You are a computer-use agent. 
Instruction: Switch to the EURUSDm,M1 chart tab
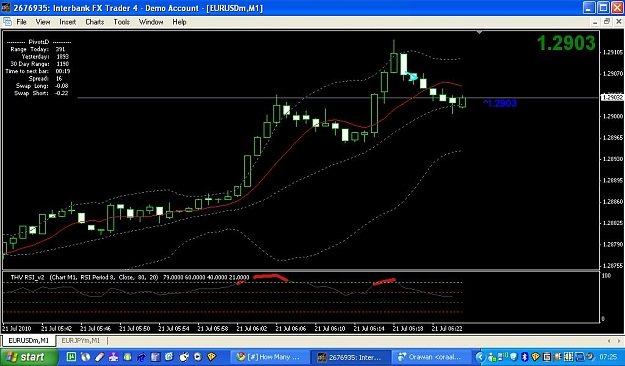[x=28, y=340]
